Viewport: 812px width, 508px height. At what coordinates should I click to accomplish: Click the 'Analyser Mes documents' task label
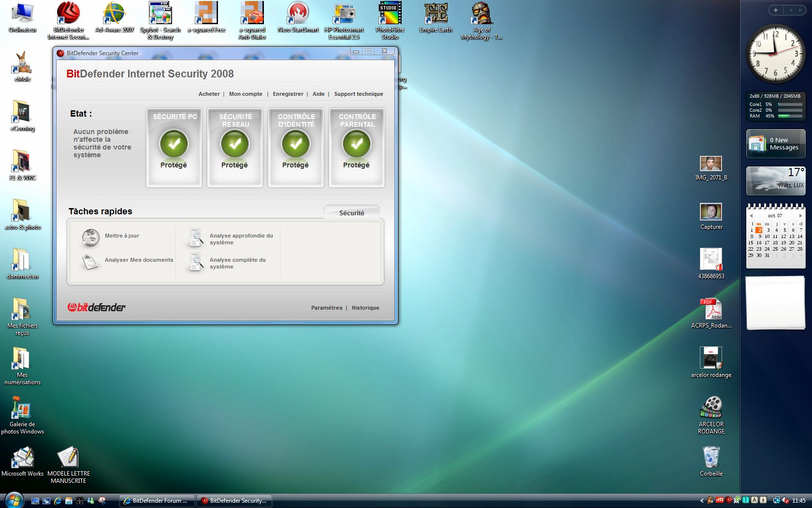139,260
